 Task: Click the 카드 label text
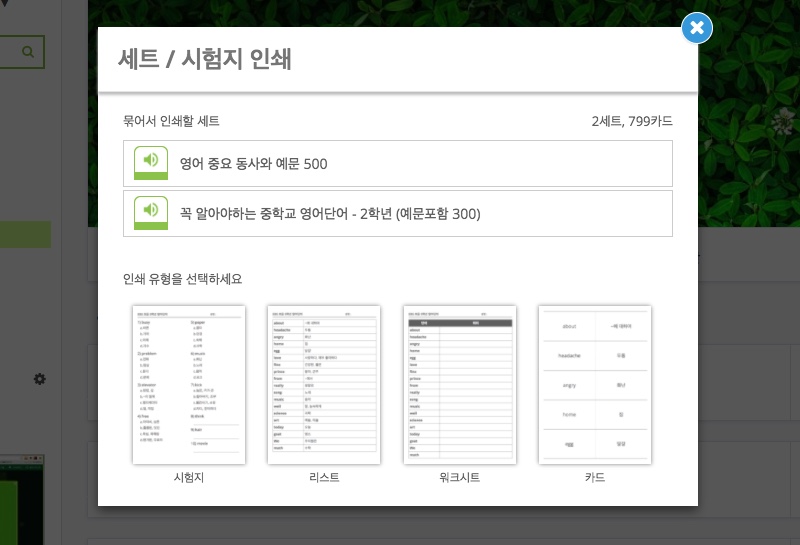595,478
